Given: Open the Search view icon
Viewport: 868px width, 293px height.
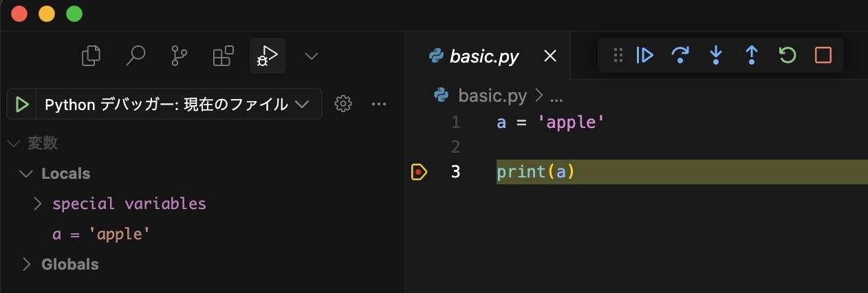Looking at the screenshot, I should [x=135, y=56].
